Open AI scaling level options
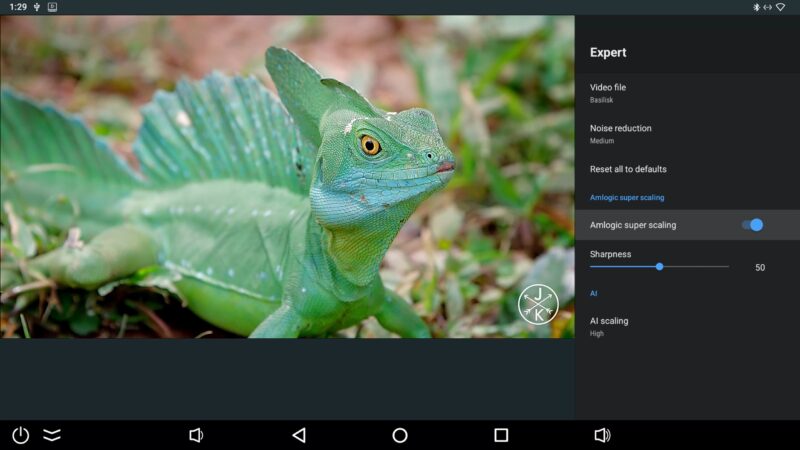800x450 pixels. click(x=687, y=327)
